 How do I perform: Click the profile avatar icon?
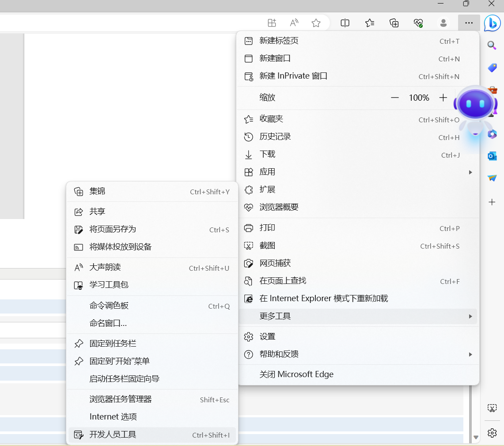click(443, 23)
